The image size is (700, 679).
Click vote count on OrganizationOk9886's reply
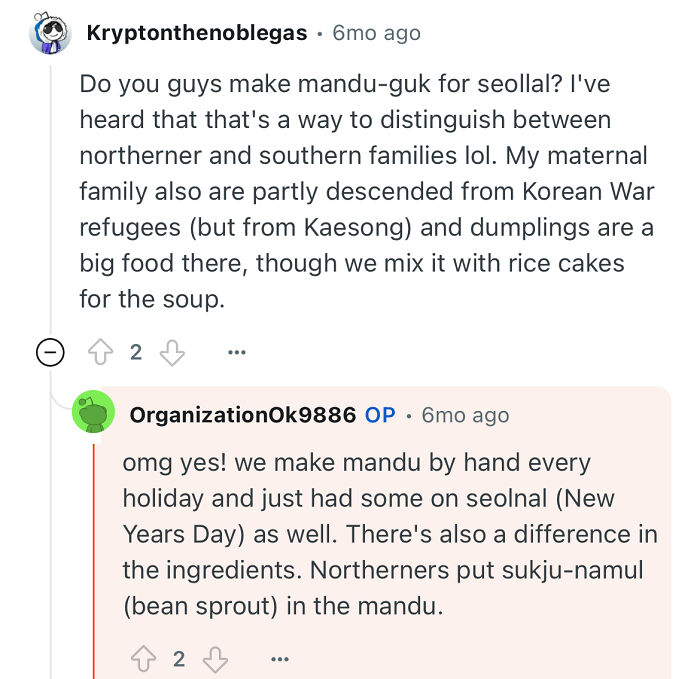coord(179,659)
